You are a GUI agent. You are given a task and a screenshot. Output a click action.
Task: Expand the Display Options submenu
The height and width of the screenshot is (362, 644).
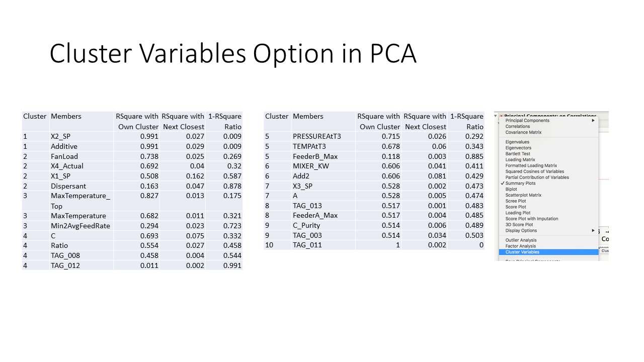click(x=592, y=231)
